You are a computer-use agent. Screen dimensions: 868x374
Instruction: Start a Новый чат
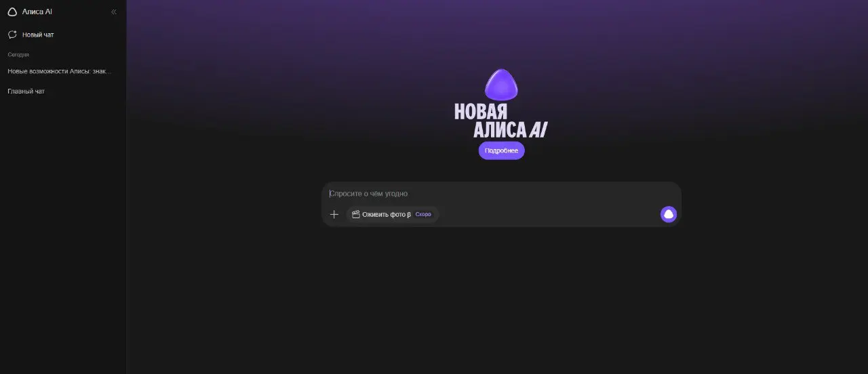click(31, 35)
